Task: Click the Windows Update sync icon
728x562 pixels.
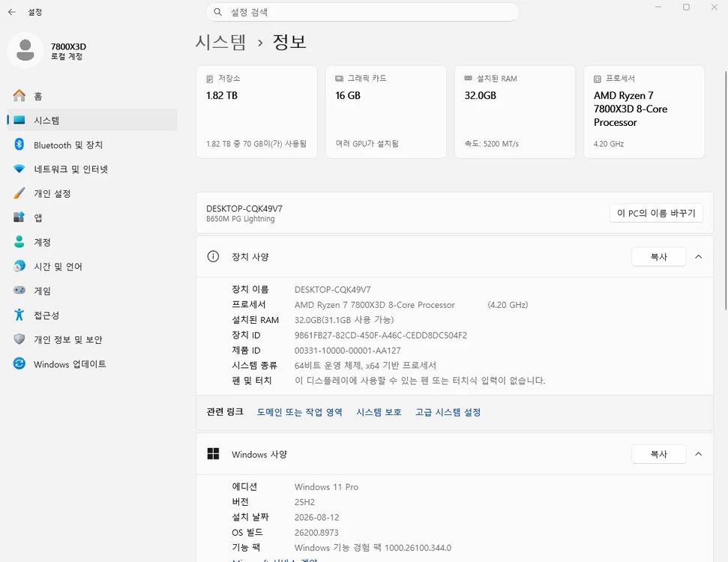Action: point(19,363)
